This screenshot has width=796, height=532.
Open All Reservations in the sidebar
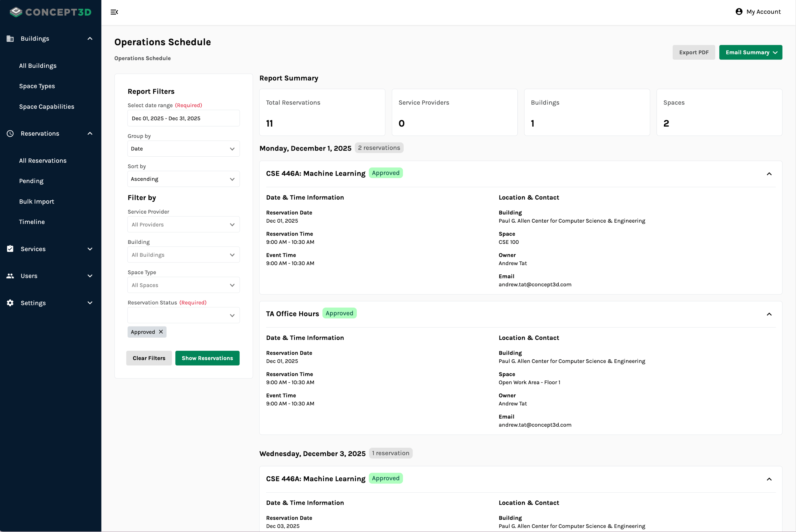click(x=43, y=161)
